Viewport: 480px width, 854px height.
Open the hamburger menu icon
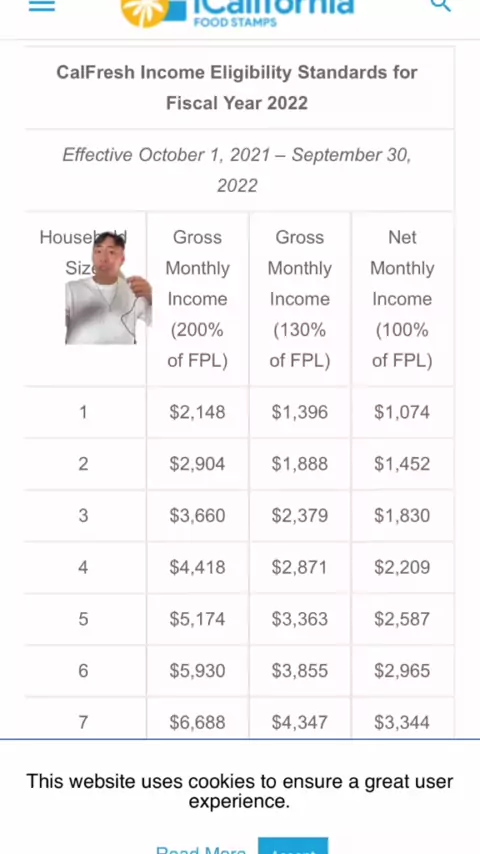[42, 5]
